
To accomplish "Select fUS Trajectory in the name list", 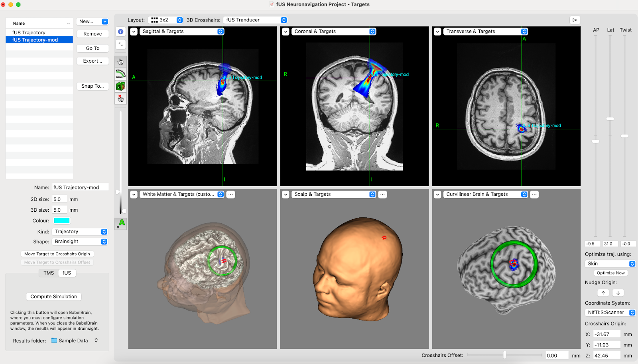I will pos(28,32).
